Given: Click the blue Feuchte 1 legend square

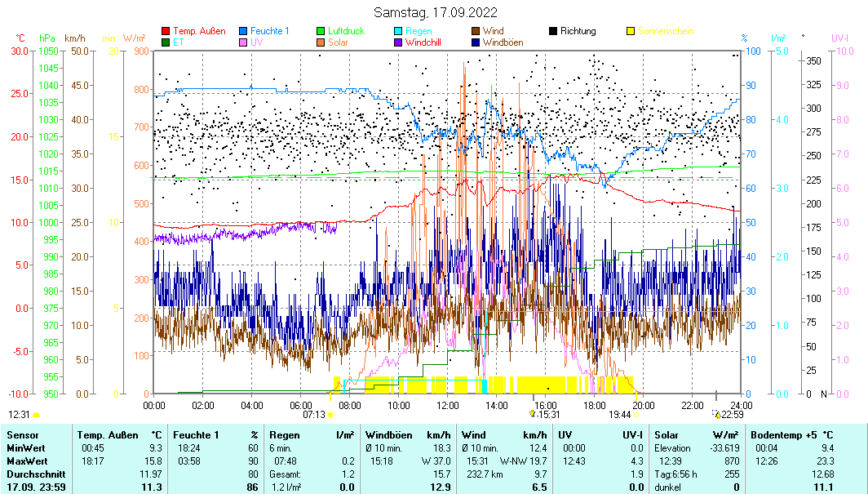Looking at the screenshot, I should [x=244, y=31].
